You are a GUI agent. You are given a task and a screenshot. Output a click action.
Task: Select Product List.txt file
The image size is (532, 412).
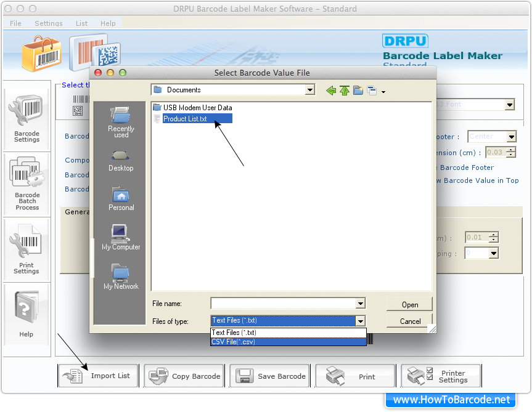coord(192,119)
